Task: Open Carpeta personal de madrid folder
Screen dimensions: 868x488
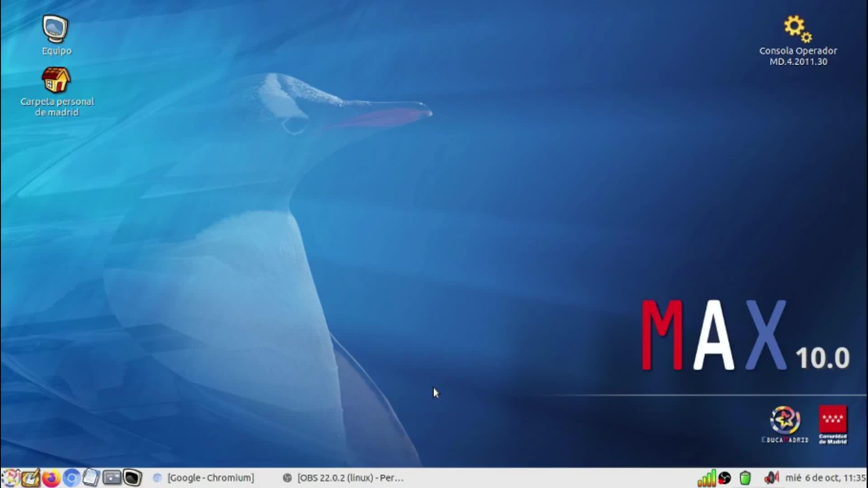Action: tap(56, 81)
